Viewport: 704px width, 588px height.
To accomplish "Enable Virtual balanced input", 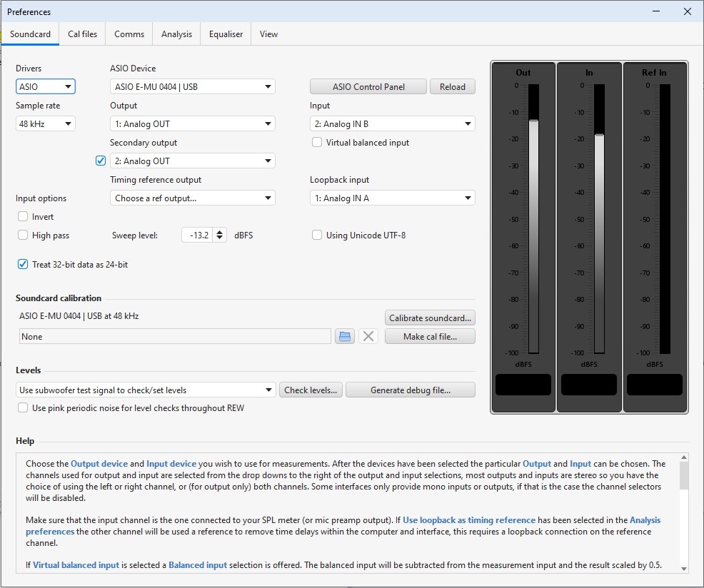I will [317, 142].
